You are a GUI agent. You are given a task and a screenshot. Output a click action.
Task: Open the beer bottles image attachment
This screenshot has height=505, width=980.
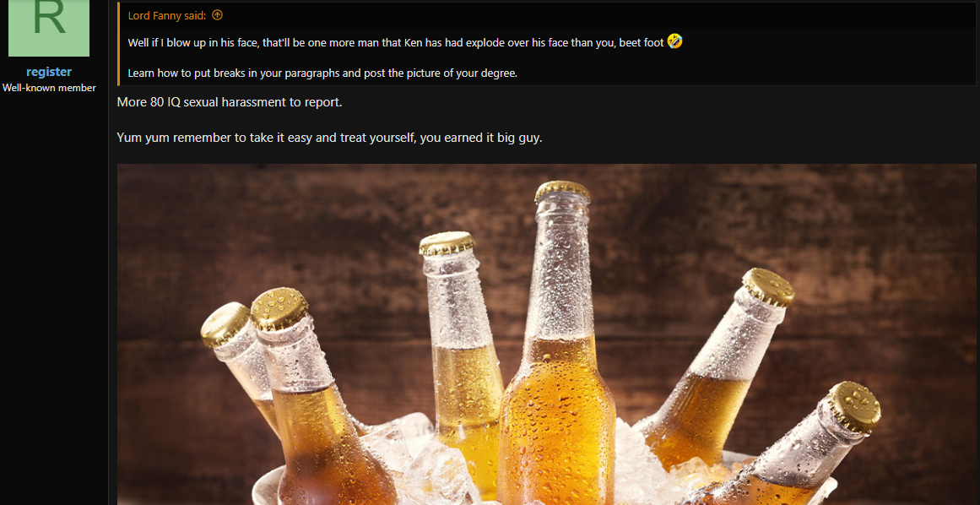[547, 334]
